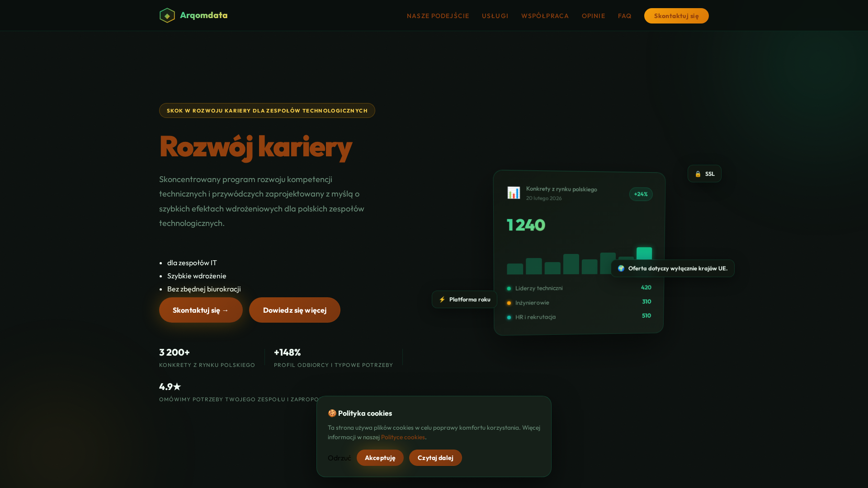Open the Współpraca nav link
Screen dimensions: 868x488
[x=545, y=16]
